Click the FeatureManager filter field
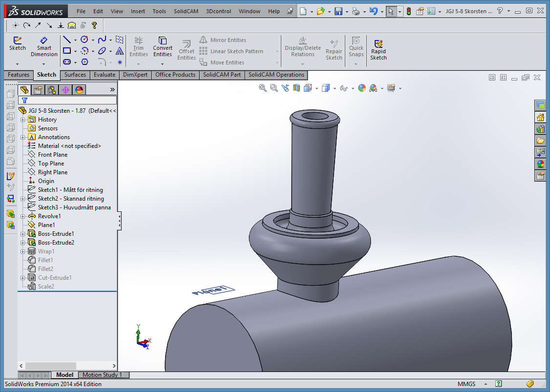550x392 pixels. coord(67,100)
